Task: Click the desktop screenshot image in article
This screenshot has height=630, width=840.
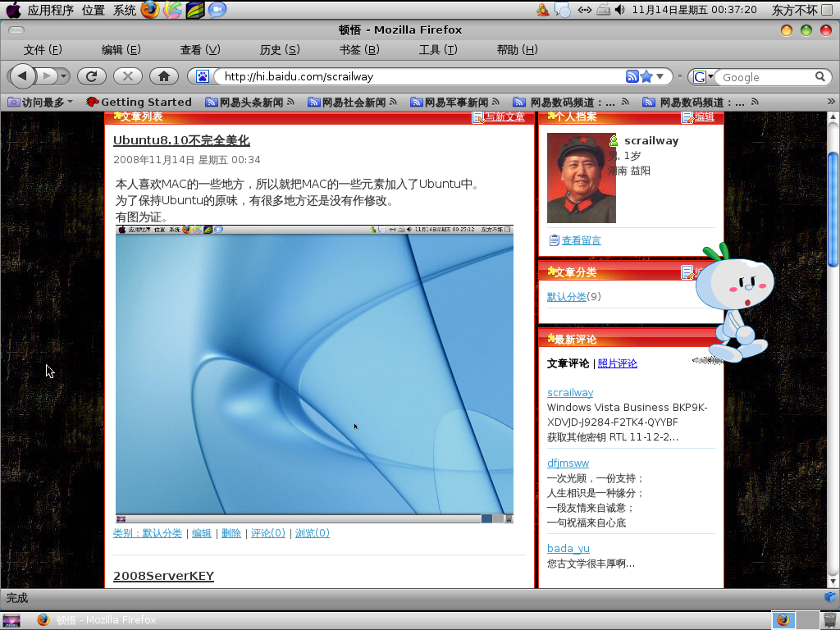Action: [314, 374]
